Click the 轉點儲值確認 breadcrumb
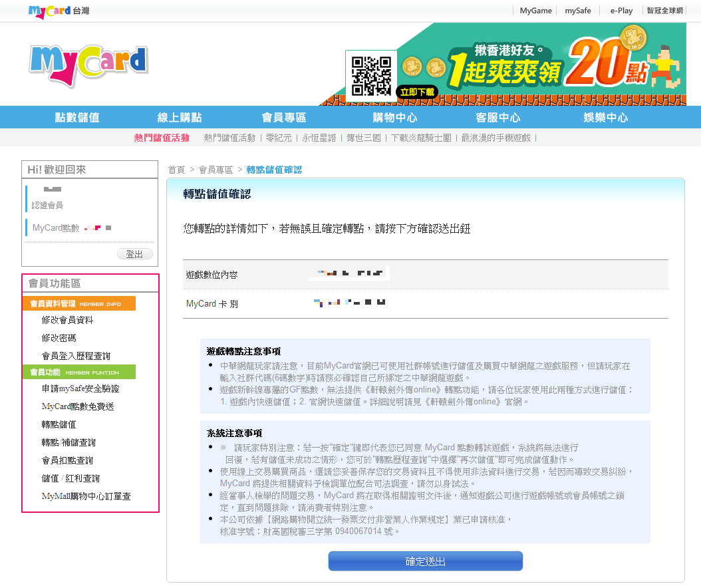 click(274, 170)
